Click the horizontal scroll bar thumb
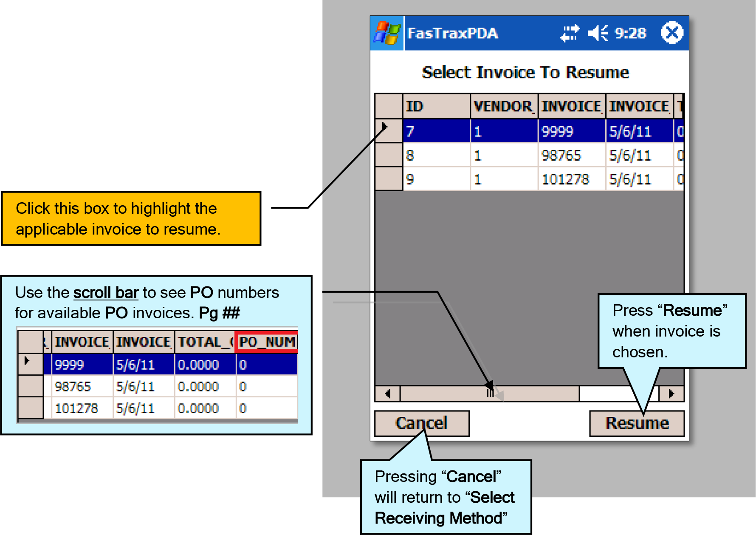 click(490, 393)
